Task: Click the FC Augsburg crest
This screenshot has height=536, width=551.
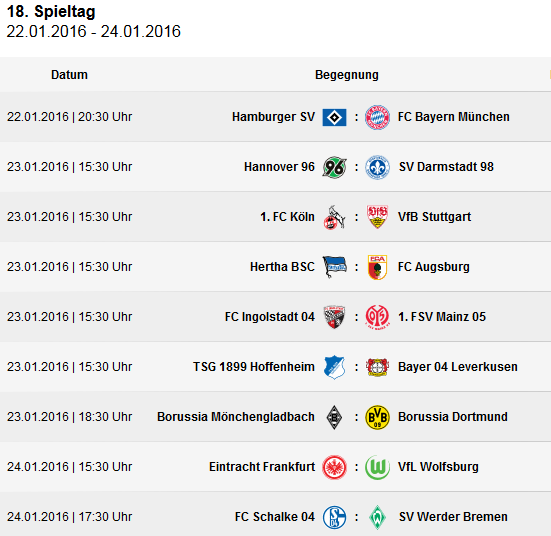Action: coord(377,267)
